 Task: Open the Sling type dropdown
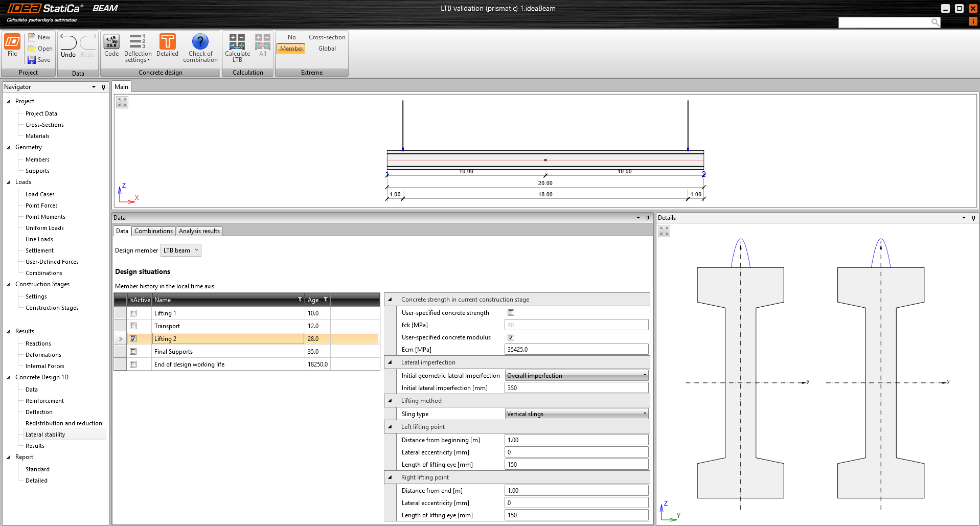tap(576, 414)
